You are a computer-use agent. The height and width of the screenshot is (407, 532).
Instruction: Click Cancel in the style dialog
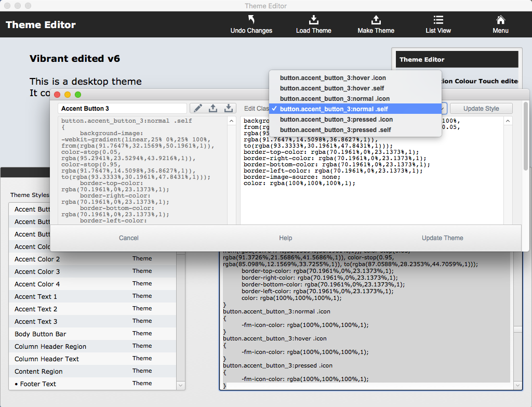[129, 238]
